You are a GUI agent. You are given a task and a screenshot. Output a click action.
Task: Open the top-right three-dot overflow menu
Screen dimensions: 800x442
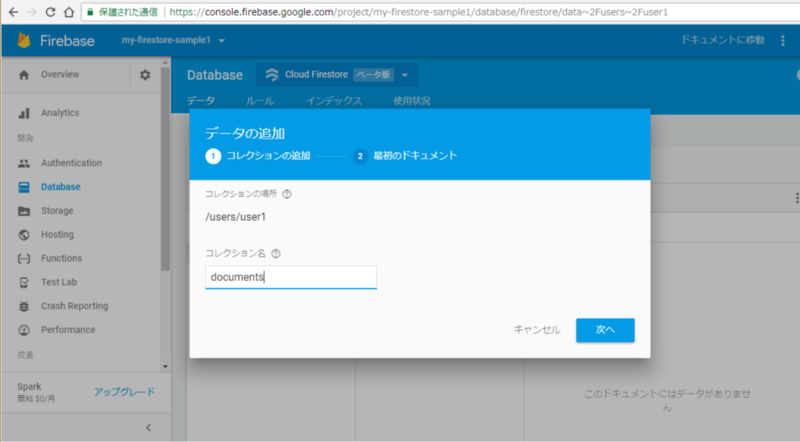783,40
